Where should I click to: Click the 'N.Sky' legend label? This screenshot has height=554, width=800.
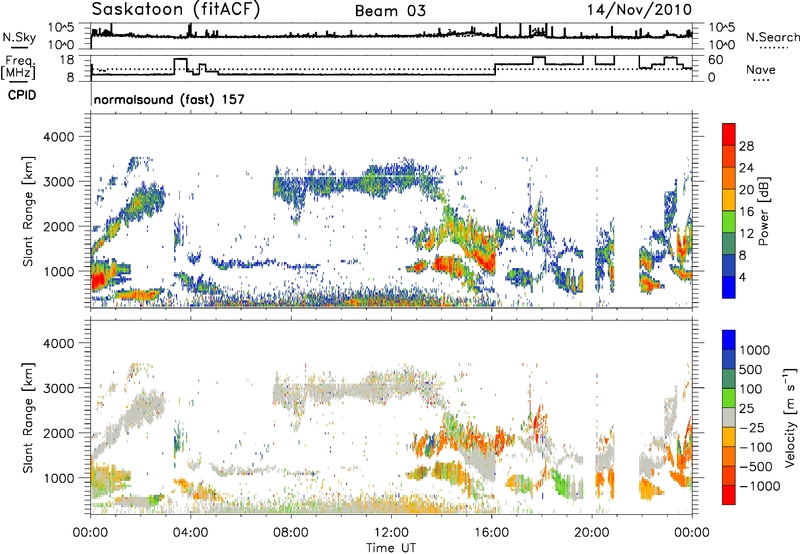click(19, 37)
